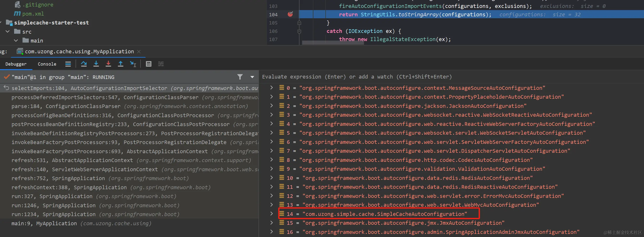
Task: Click the Trace Current Stream Chain icon
Action: click(x=161, y=64)
